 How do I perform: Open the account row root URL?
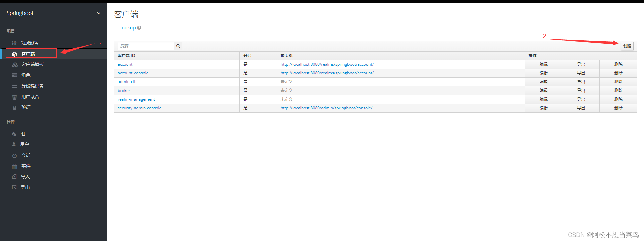pyautogui.click(x=327, y=64)
